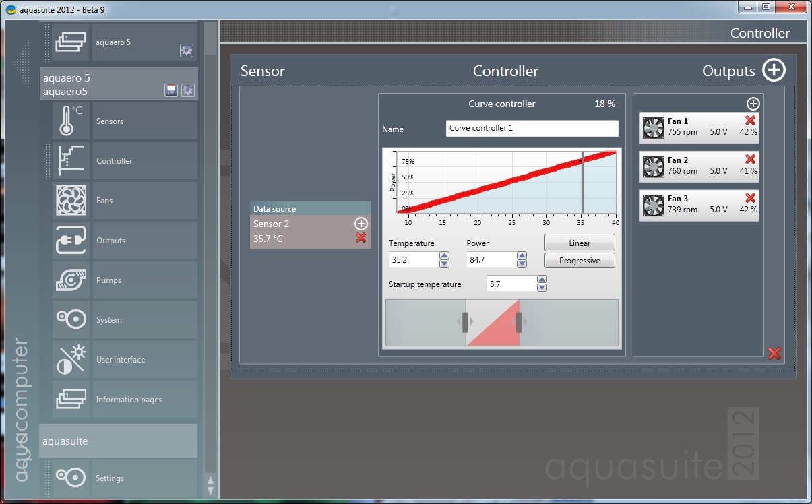
Task: Click the top aquaero 5 pages icon
Action: (x=71, y=42)
